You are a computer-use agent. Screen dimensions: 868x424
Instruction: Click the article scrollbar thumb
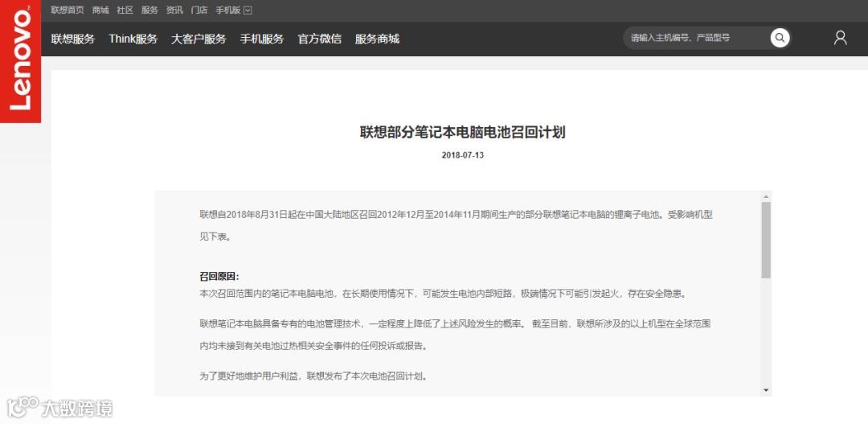pyautogui.click(x=766, y=240)
